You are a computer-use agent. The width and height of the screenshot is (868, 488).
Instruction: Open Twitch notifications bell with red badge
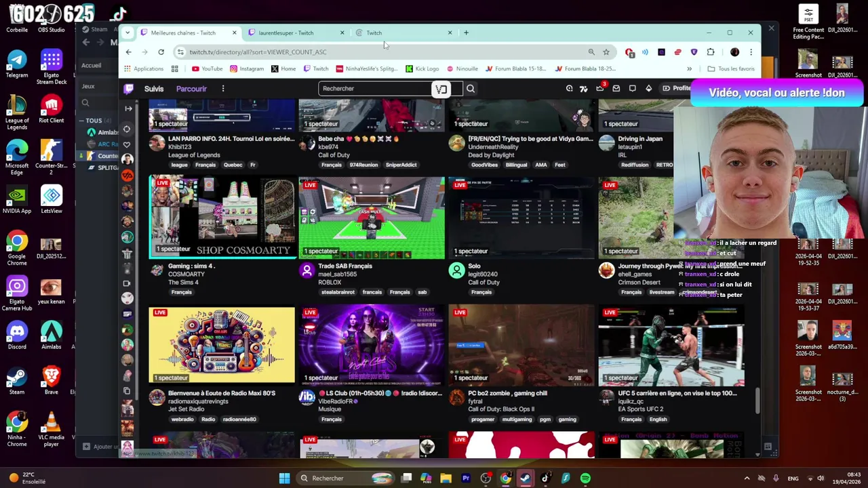[600, 89]
